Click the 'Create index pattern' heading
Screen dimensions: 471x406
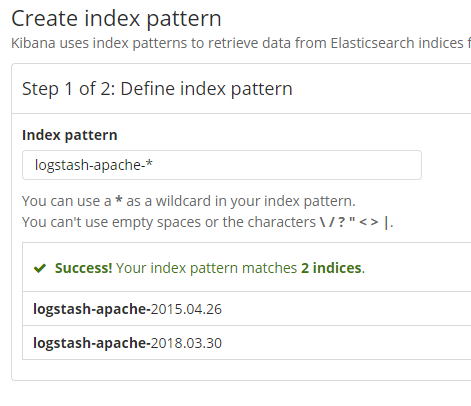(x=116, y=19)
